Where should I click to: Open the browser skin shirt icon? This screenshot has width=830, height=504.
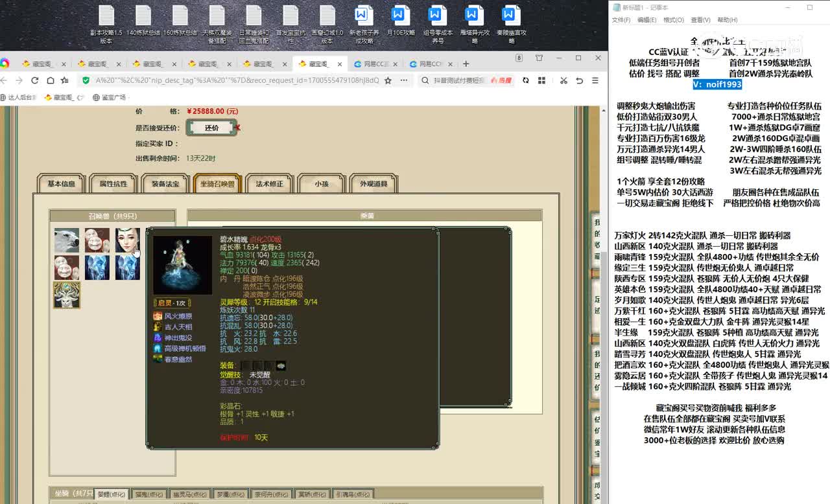click(539, 58)
